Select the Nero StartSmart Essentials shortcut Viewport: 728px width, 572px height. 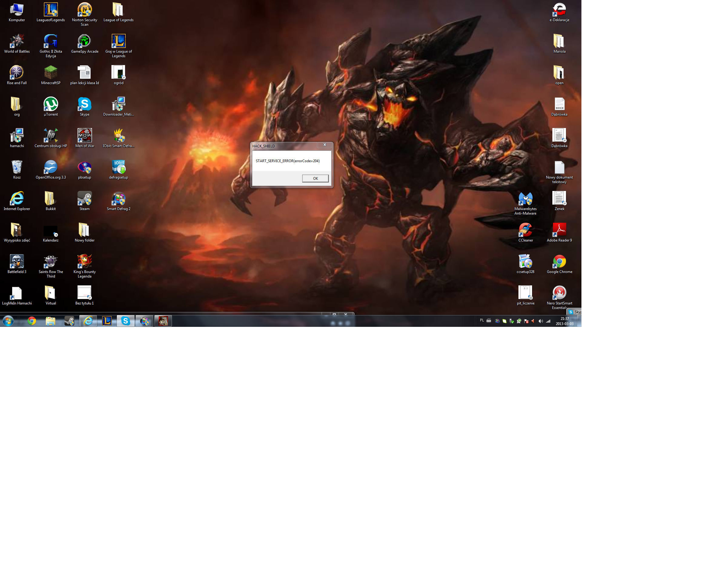pyautogui.click(x=559, y=298)
